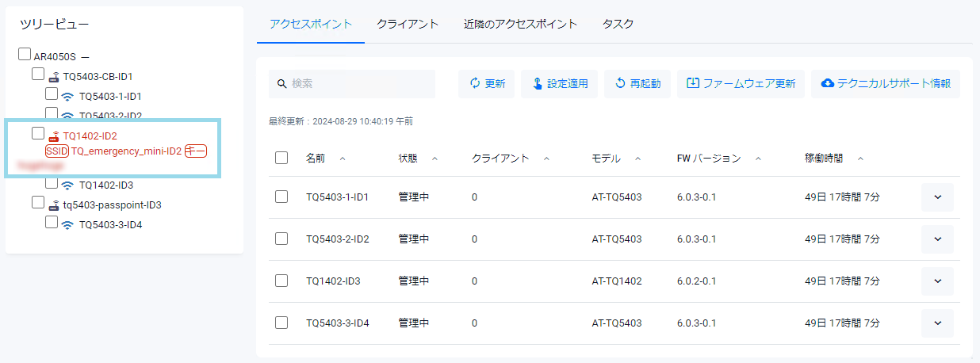
Task: Open the 近隣のアクセスポイント tab
Action: pyautogui.click(x=520, y=24)
